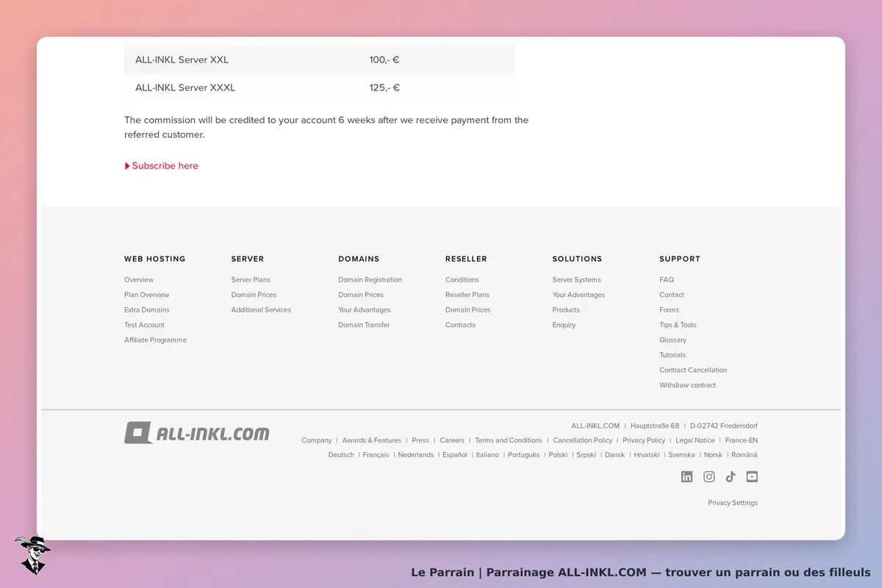
Task: Open FAQ under Support
Action: [x=667, y=280]
